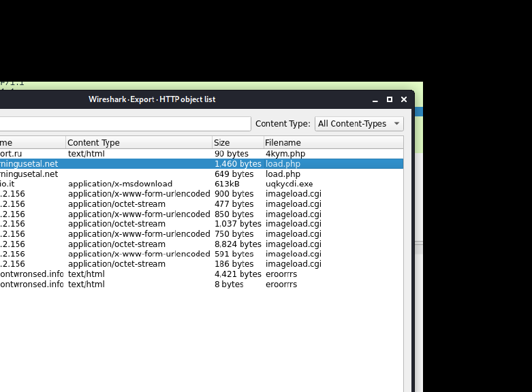Sort by Content Type column header

(139, 143)
